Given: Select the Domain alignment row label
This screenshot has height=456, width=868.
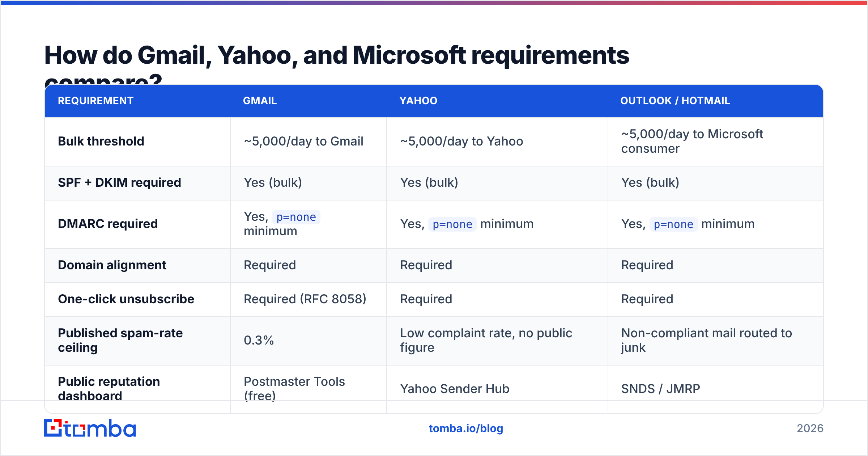Looking at the screenshot, I should tap(112, 265).
